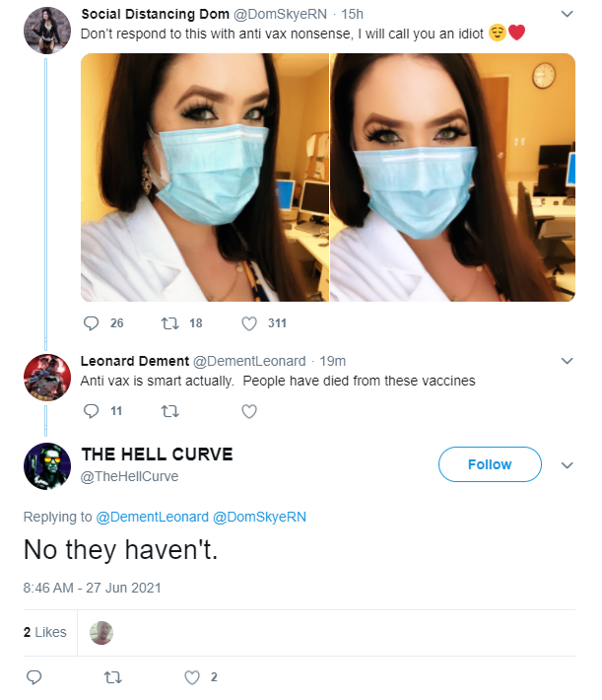Screen dimensions: 602x700
Task: Open options chevron on DomSkyeRN tweet
Action: click(x=567, y=14)
